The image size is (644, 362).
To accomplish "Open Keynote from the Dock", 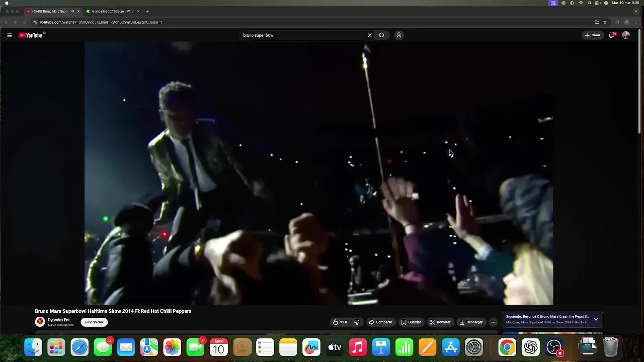I will tap(381, 347).
